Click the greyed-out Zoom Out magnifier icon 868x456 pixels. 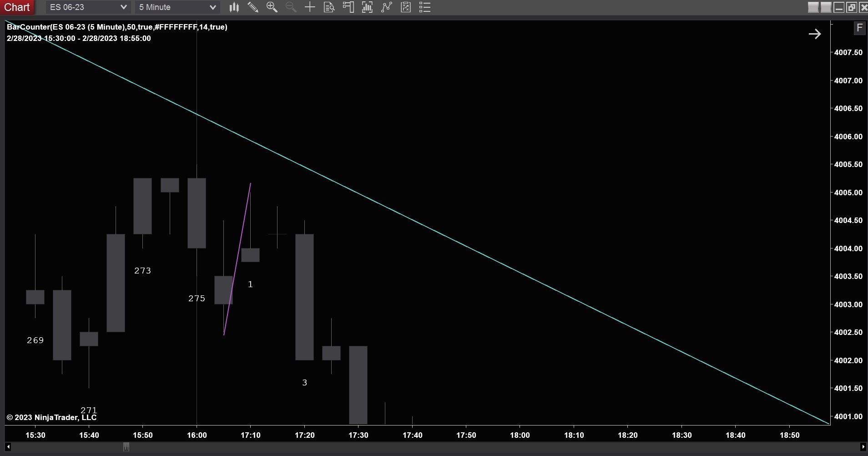pos(291,7)
